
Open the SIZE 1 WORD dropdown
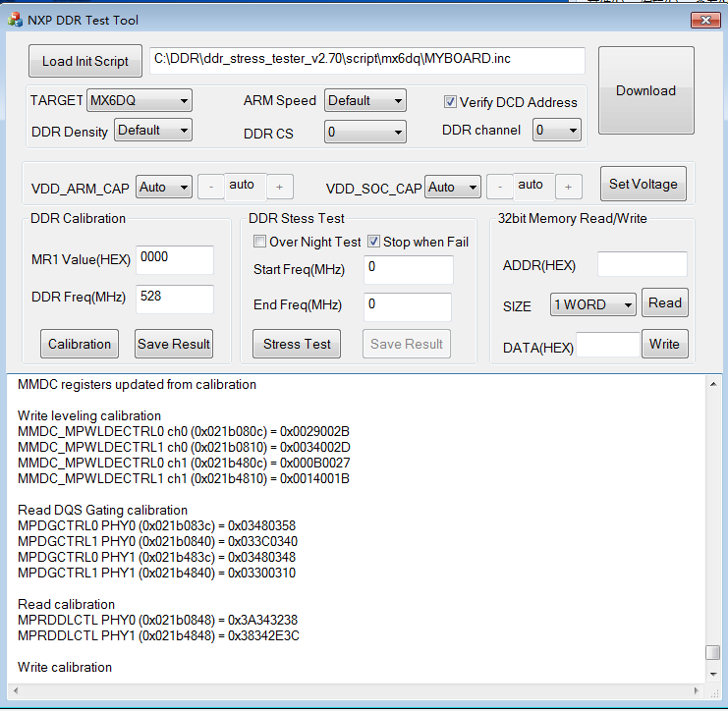click(592, 304)
